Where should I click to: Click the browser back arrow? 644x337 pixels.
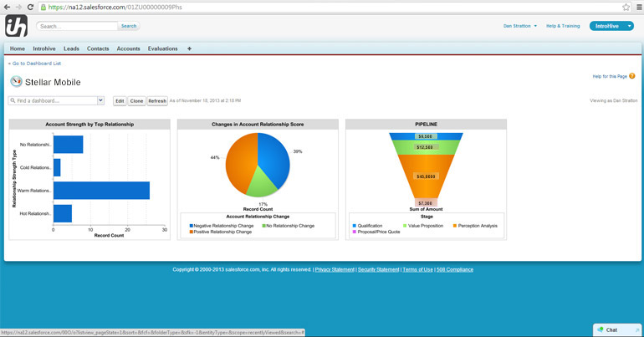[7, 7]
